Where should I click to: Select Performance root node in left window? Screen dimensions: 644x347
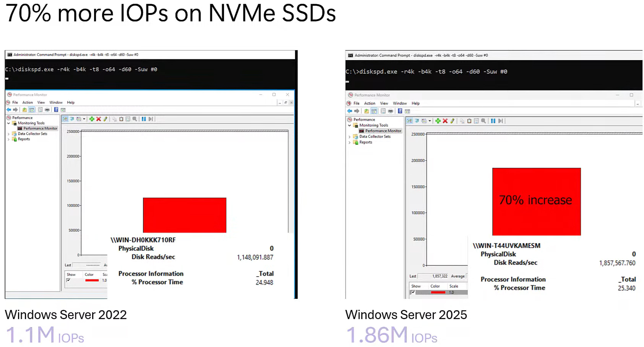pos(22,118)
